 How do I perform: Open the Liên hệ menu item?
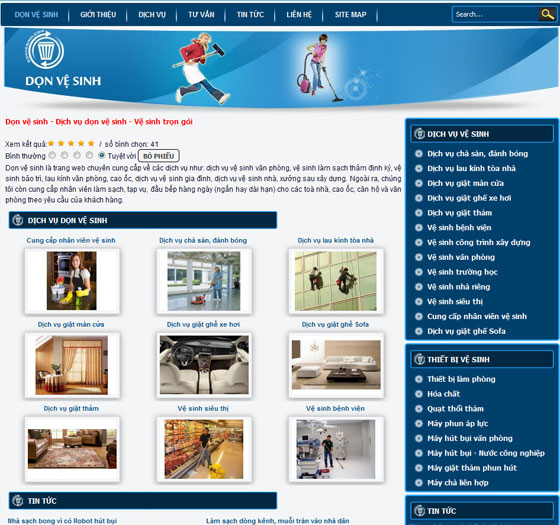coord(299,15)
